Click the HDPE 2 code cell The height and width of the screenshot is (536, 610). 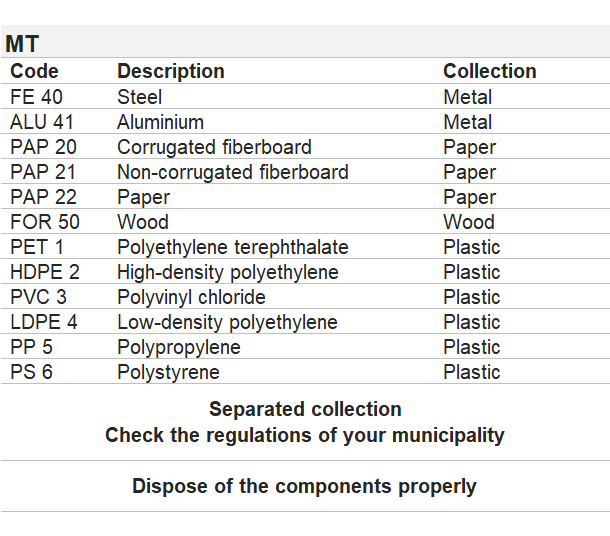[x=45, y=272]
